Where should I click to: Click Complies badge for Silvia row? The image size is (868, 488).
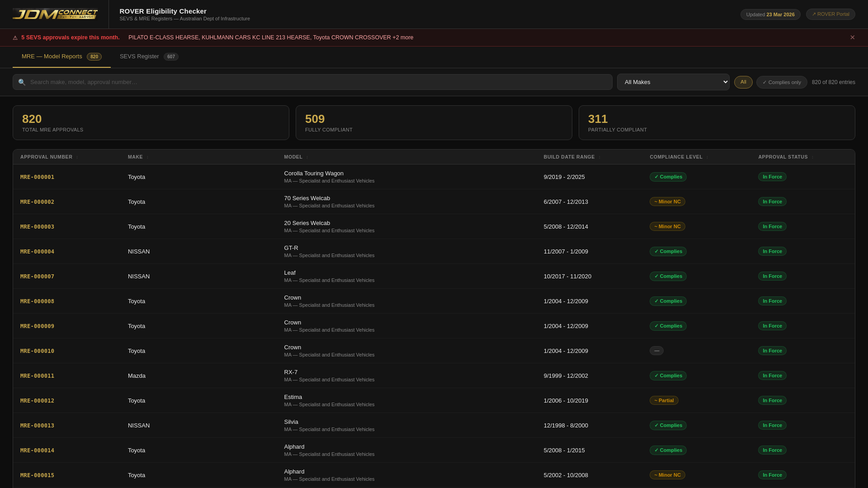(668, 426)
